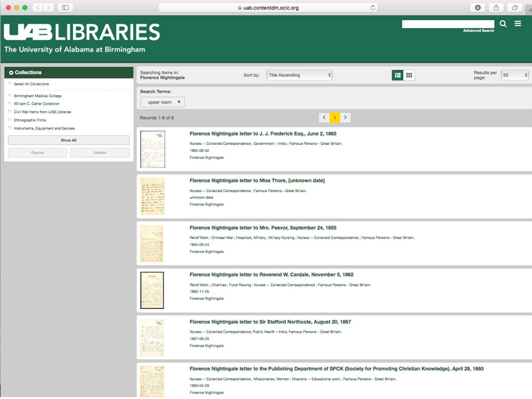Switch to grid view layout
Viewport: 532px width, 399px height.
[409, 75]
